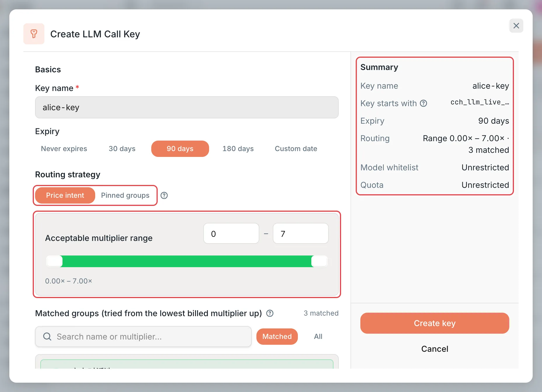The width and height of the screenshot is (542, 392).
Task: Click the Routing range value in Summary
Action: point(466,144)
